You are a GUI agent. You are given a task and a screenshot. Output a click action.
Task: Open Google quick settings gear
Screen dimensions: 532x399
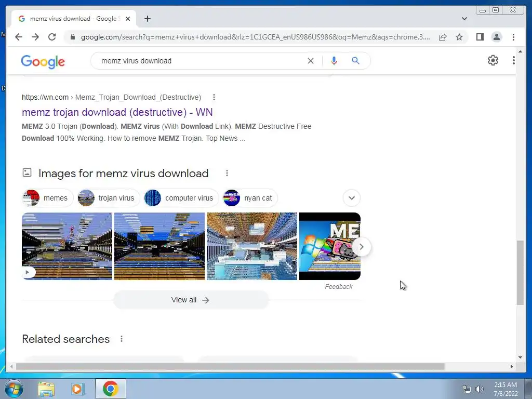pos(493,60)
